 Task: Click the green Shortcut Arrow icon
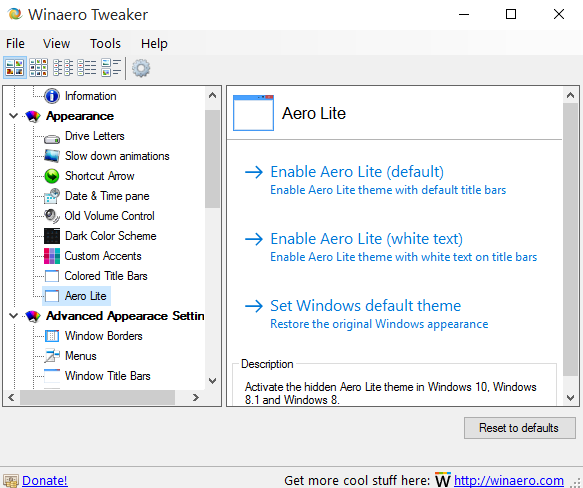[x=52, y=176]
